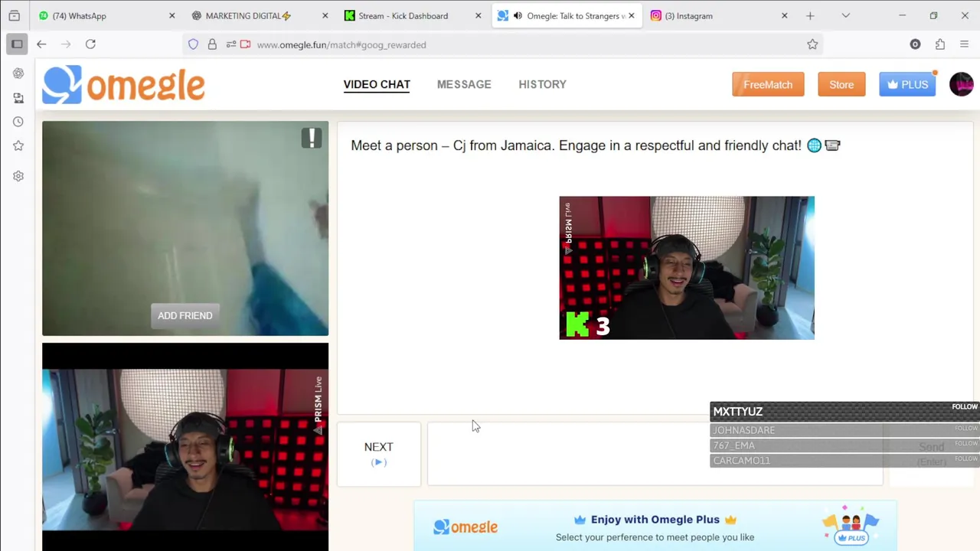980x551 pixels.
Task: Open the extensions puzzle icon
Action: pos(940,44)
